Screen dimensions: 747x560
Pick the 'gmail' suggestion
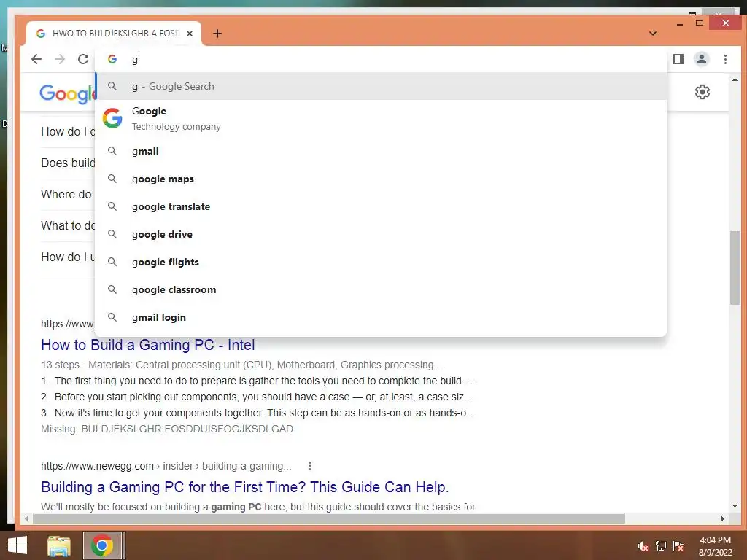pyautogui.click(x=381, y=151)
